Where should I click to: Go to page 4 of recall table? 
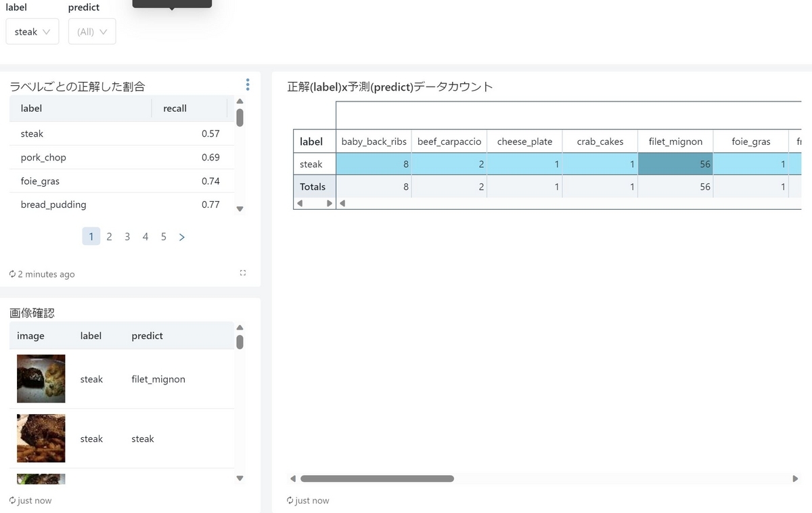[x=145, y=237]
